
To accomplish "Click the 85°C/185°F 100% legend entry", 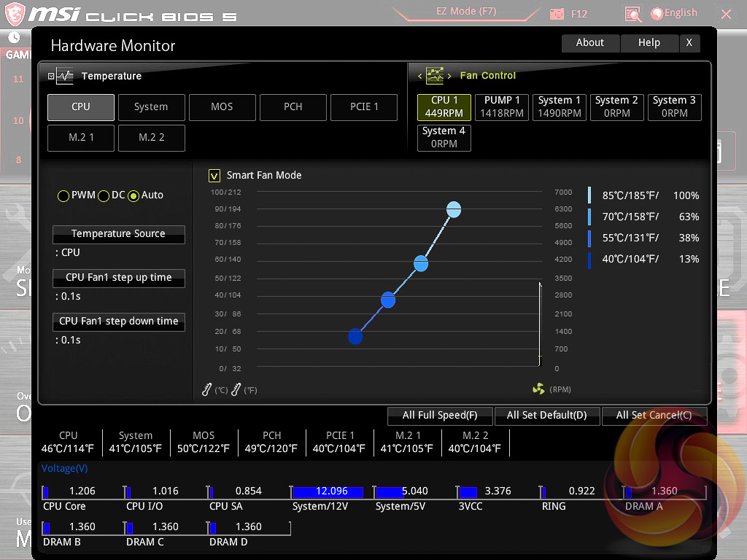I will click(643, 195).
